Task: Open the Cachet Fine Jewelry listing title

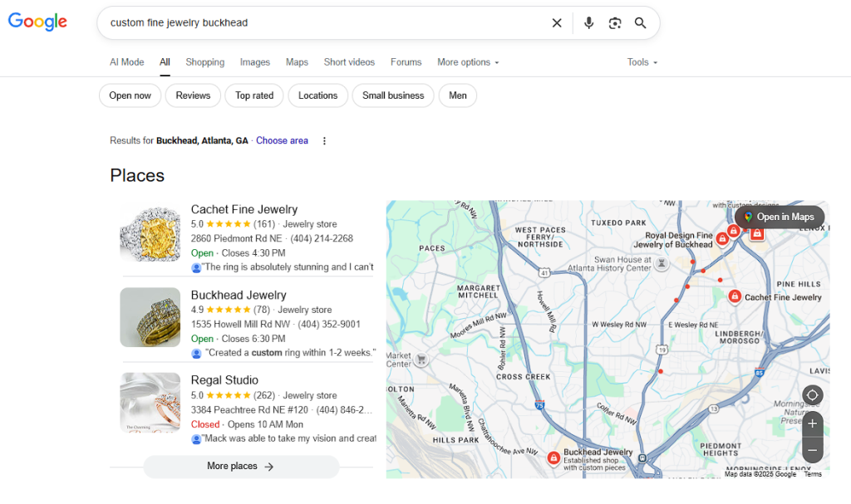Action: pyautogui.click(x=244, y=209)
